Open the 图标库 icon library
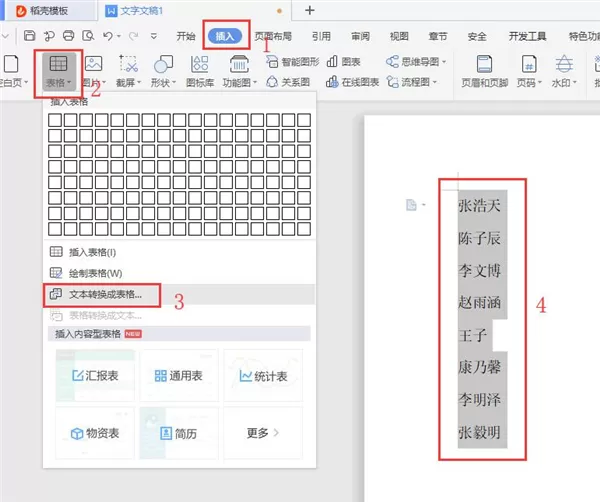This screenshot has height=502, width=600. tap(200, 72)
